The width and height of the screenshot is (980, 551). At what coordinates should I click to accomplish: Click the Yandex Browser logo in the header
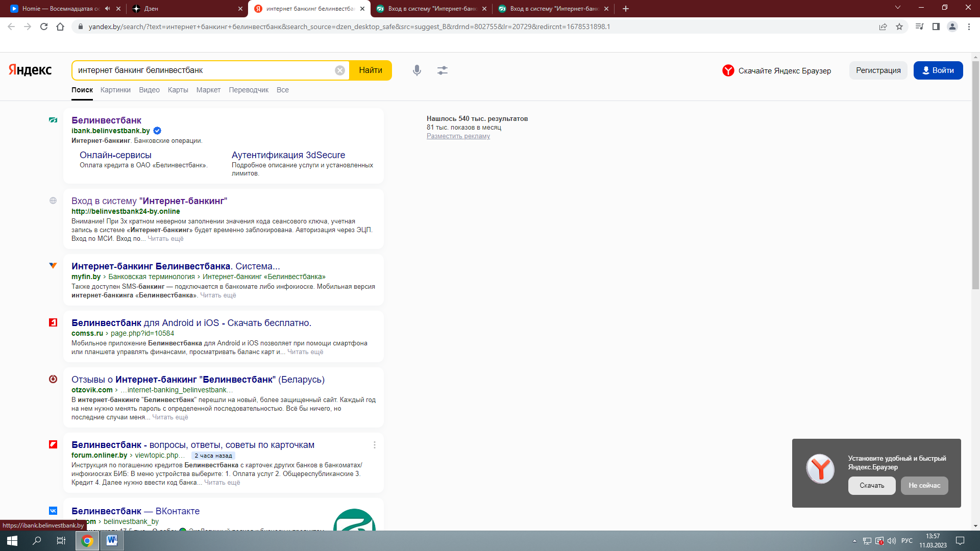pos(728,70)
